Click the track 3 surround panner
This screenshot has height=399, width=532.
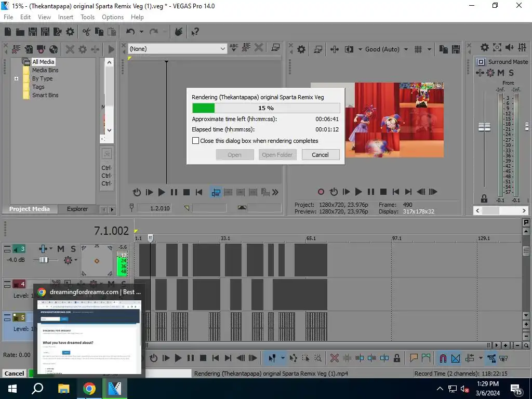click(x=97, y=261)
